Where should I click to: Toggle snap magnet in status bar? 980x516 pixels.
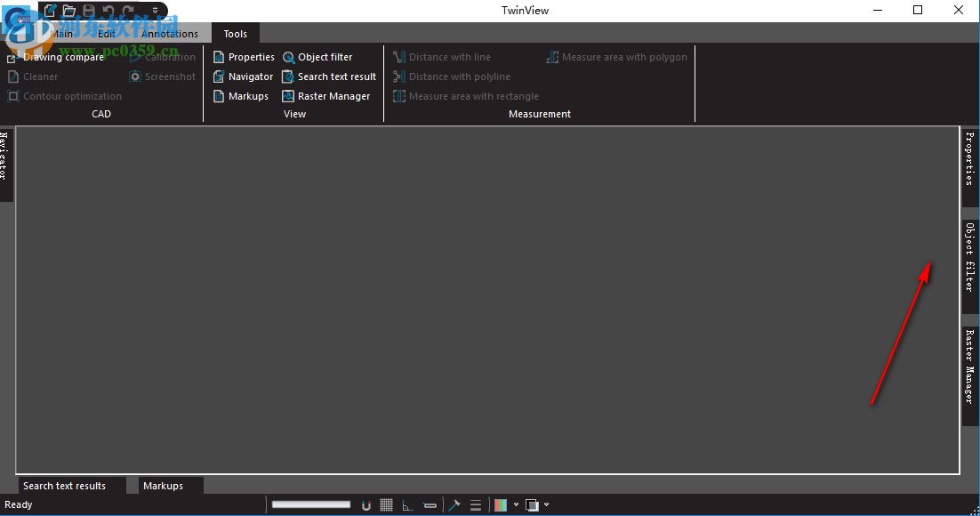366,504
